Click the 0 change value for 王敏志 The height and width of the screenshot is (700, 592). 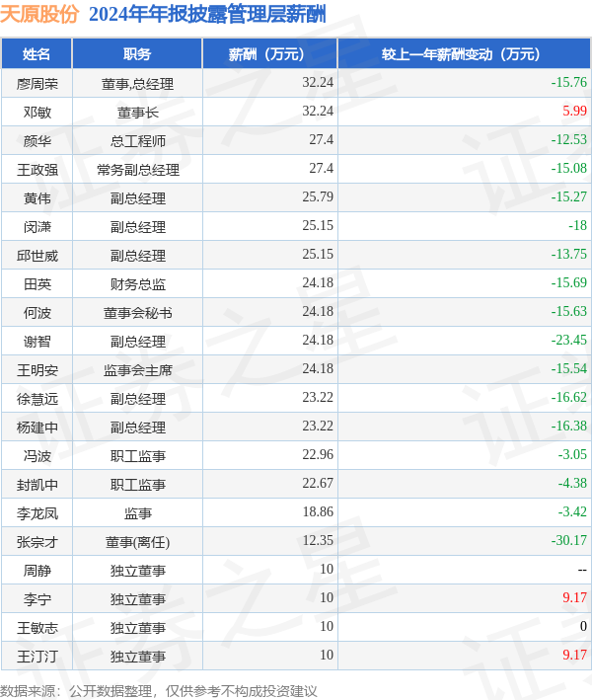tap(583, 626)
